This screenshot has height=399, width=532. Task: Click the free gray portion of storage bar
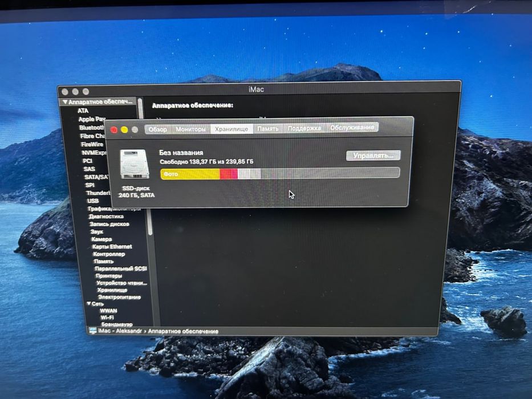[x=330, y=173]
